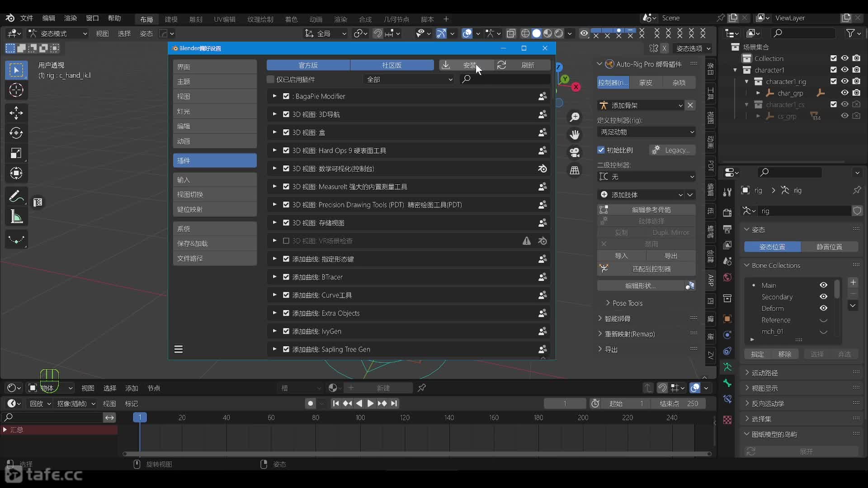The width and height of the screenshot is (868, 488).
Task: Open the 编辑 menu
Action: point(48,18)
